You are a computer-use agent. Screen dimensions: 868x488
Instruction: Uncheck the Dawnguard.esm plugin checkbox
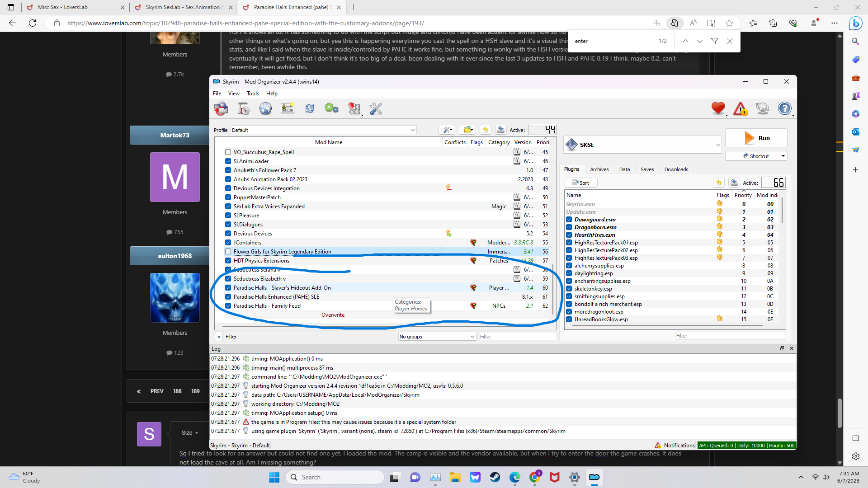[569, 220]
